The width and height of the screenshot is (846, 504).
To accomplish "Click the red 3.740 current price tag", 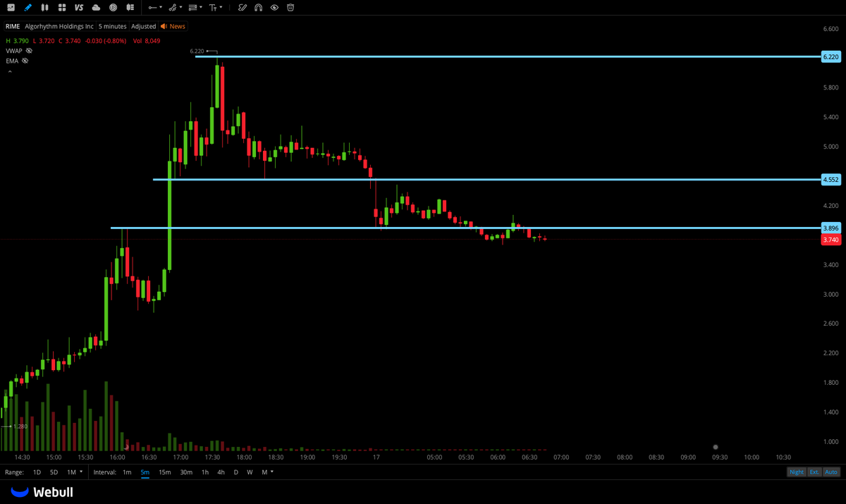I will (x=831, y=240).
